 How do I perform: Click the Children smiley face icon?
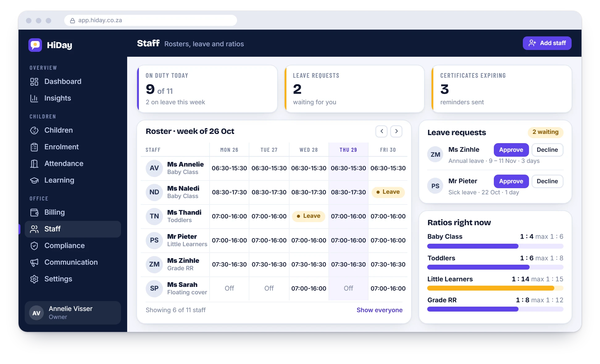pos(34,130)
